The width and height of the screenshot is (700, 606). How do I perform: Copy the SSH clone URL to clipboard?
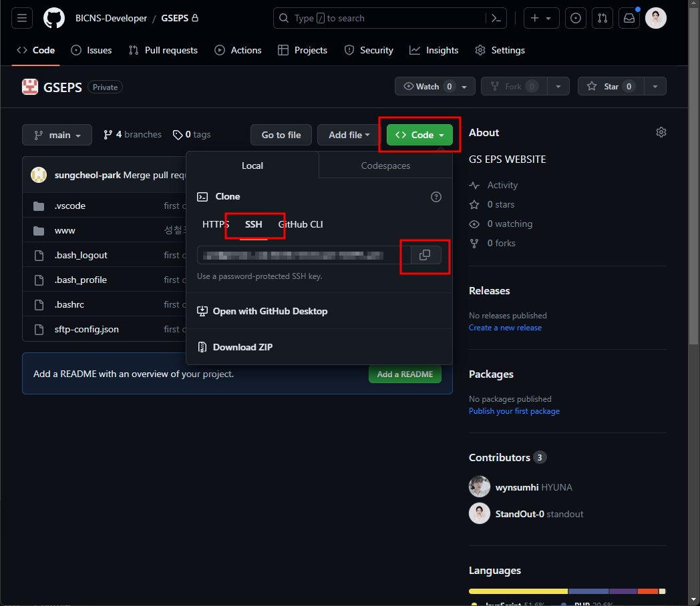425,255
